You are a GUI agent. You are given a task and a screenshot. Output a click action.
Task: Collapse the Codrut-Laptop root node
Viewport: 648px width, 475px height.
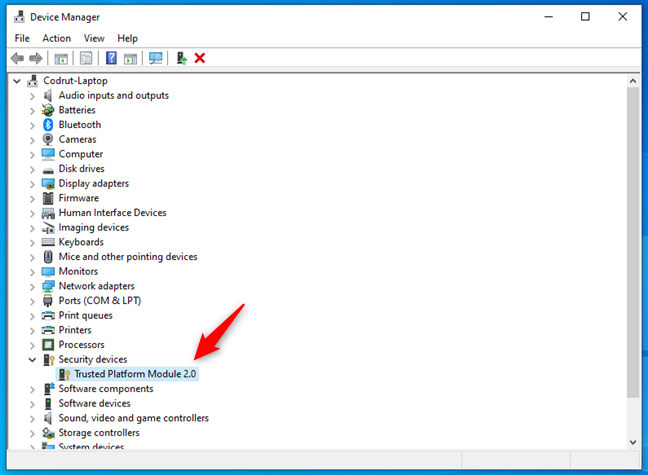pyautogui.click(x=17, y=81)
